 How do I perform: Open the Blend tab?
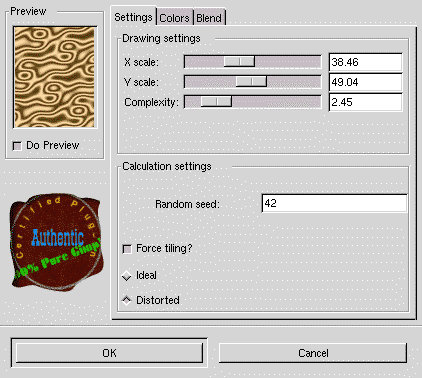tap(209, 18)
